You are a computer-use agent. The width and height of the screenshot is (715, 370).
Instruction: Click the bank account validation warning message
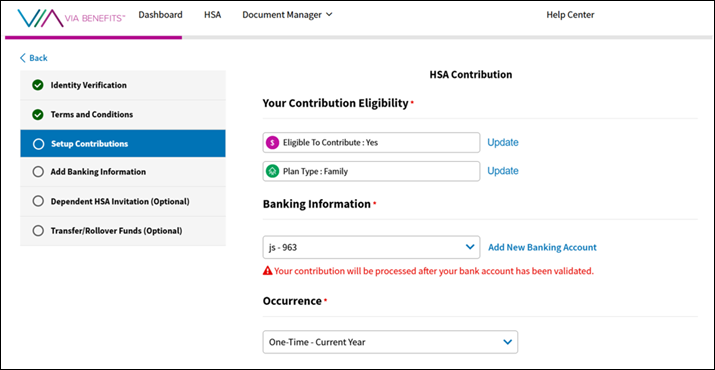[x=428, y=271]
